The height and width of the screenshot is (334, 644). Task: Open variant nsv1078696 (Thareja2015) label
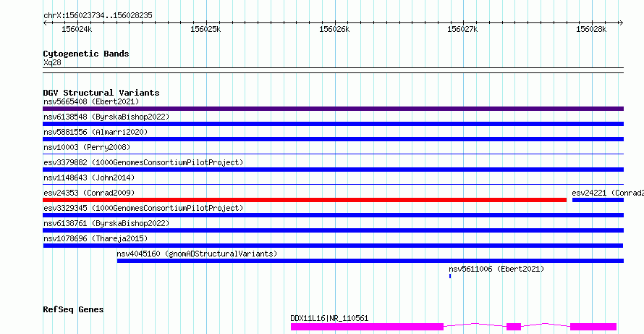pyautogui.click(x=96, y=238)
